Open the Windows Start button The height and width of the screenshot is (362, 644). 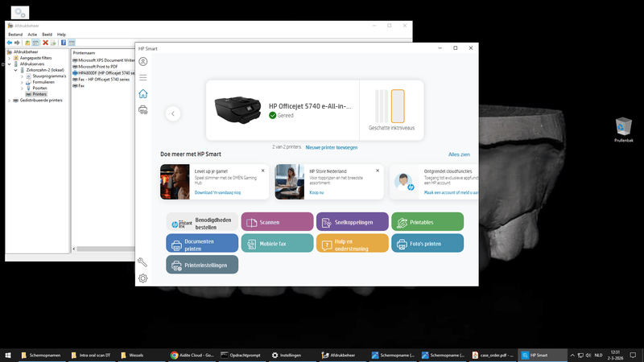point(8,356)
